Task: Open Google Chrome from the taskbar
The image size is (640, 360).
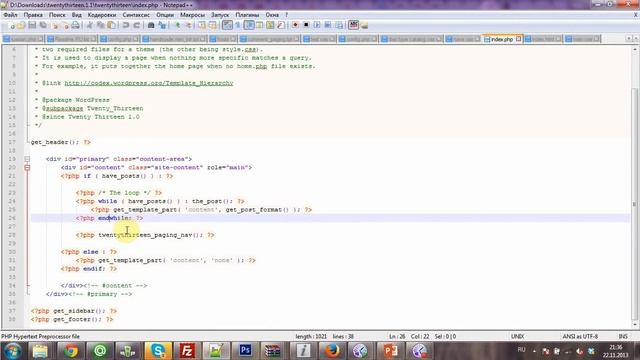Action: click(x=70, y=351)
